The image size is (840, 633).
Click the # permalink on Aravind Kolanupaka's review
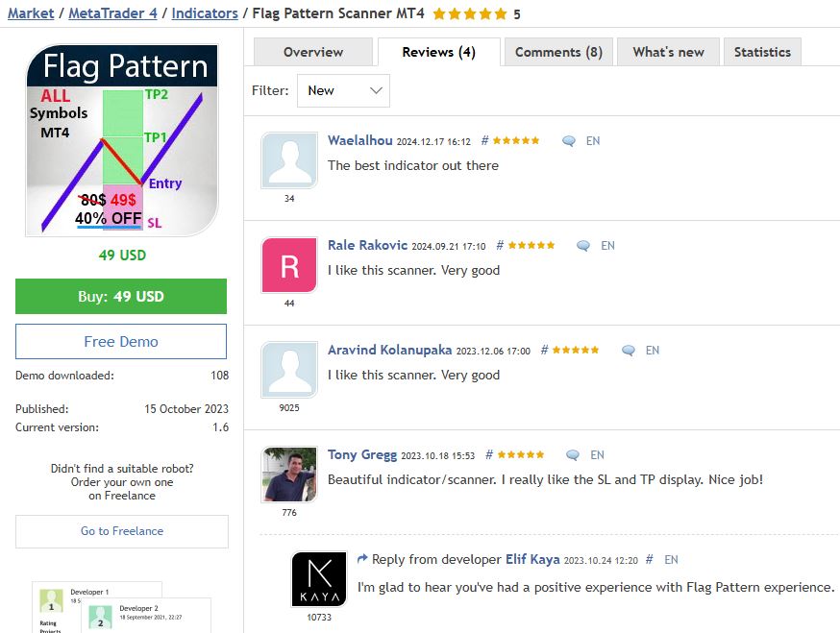(544, 350)
